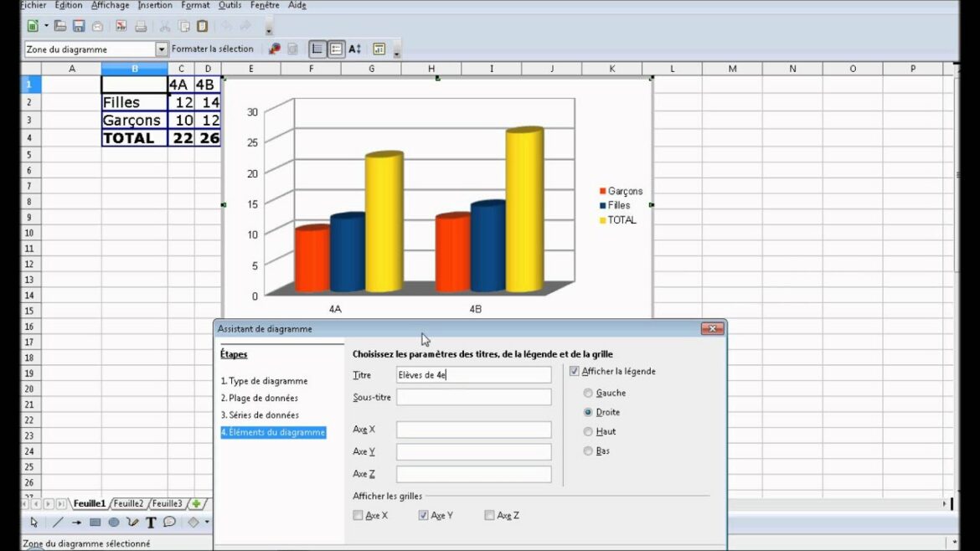Open the basic shapes dropdown in drawing toolbar
This screenshot has width=980, height=551.
click(206, 522)
